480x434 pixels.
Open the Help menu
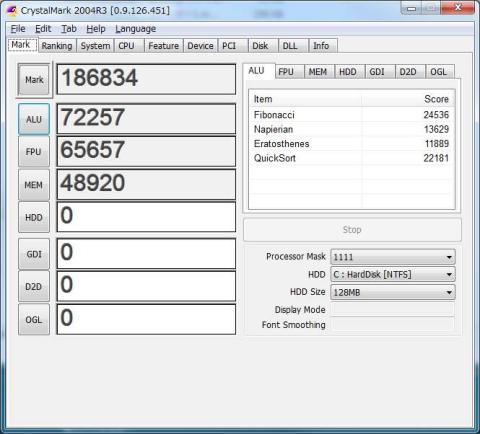(96, 29)
